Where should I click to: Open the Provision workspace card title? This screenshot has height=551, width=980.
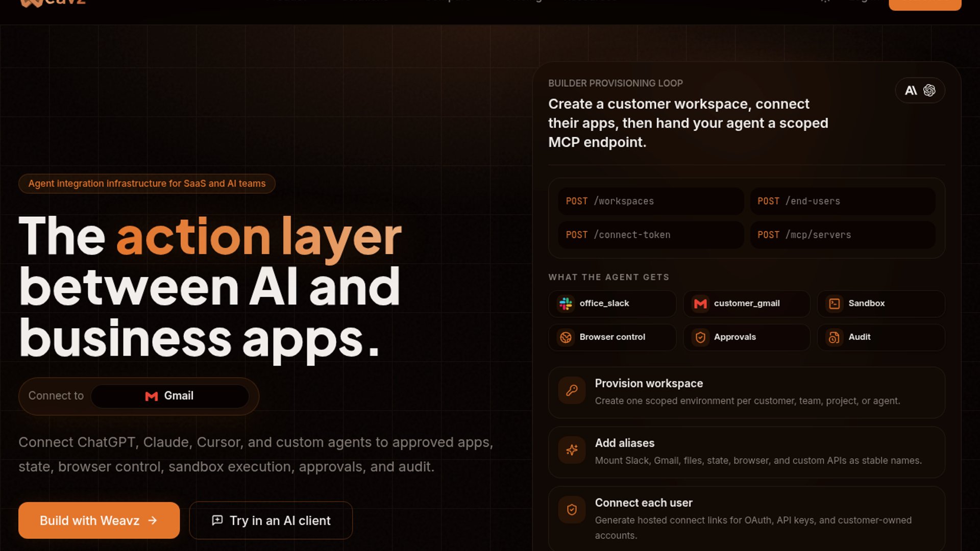tap(649, 384)
